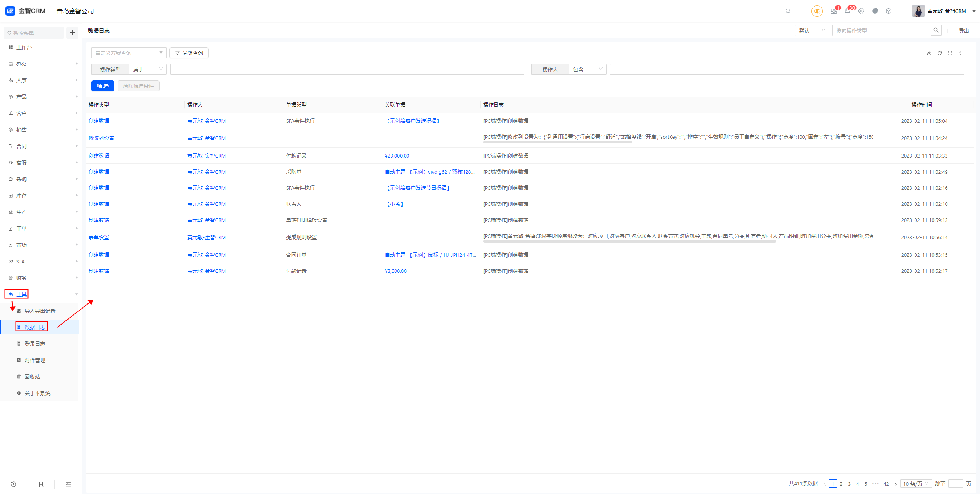This screenshot has height=494, width=980.
Task: Open the settings gear icon
Action: [x=861, y=11]
